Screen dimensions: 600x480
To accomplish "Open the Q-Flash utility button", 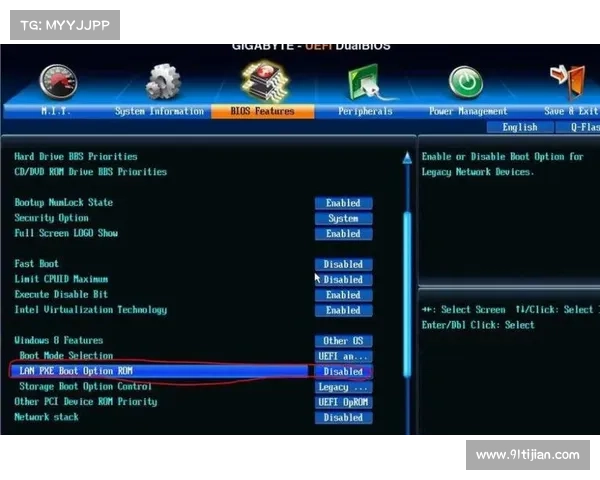I will click(x=578, y=127).
